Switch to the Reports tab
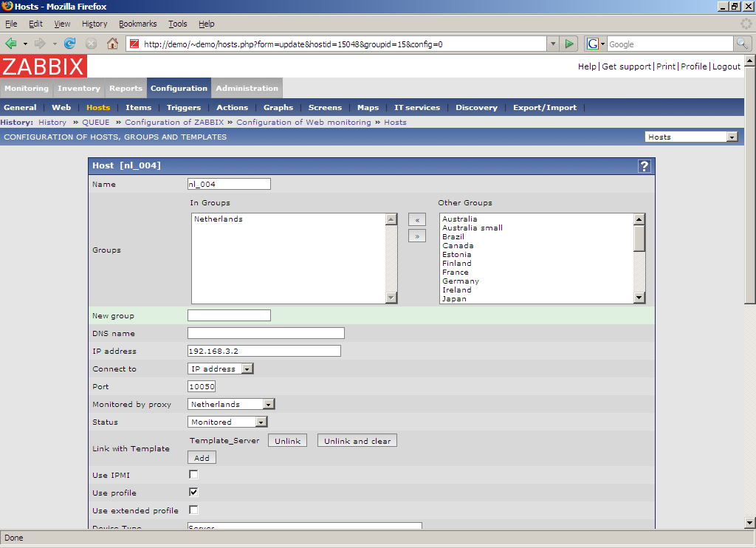The image size is (756, 548). coord(126,89)
